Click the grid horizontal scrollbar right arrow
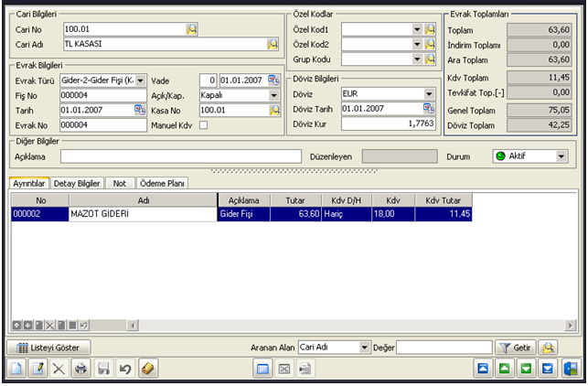588x386 pixels. 571,326
